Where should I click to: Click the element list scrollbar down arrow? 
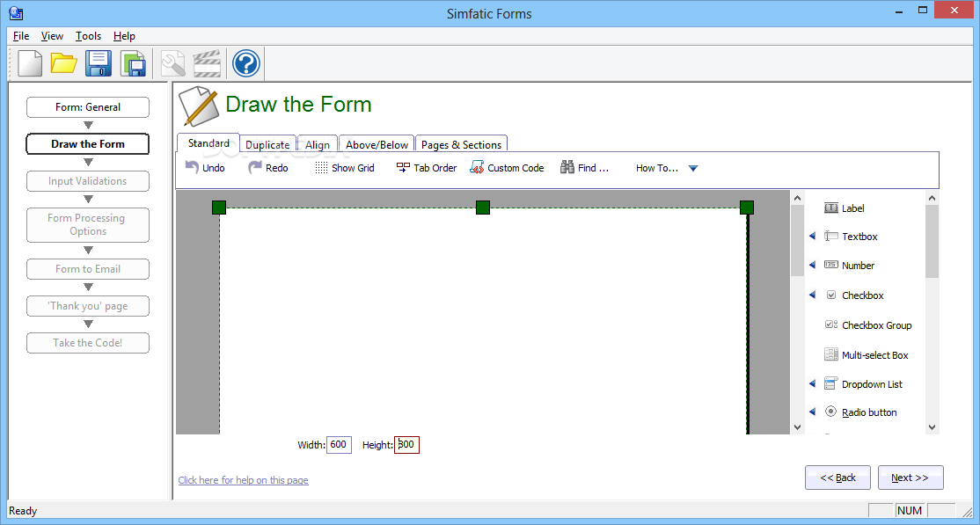click(x=932, y=427)
